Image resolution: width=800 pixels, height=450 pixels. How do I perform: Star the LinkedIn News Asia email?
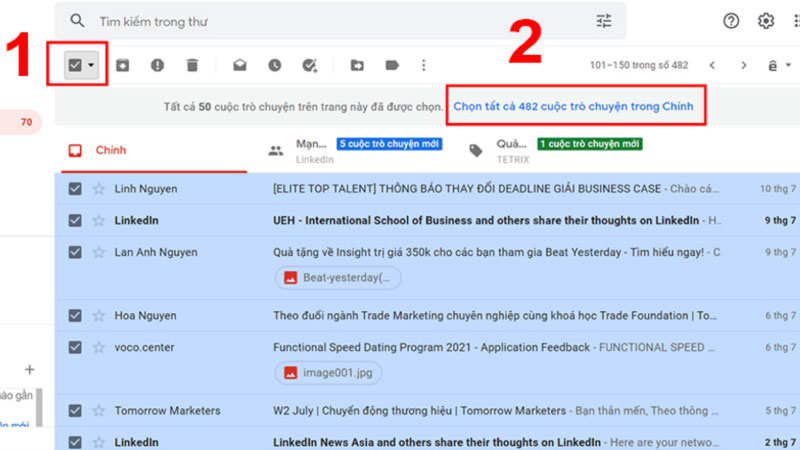tap(99, 442)
